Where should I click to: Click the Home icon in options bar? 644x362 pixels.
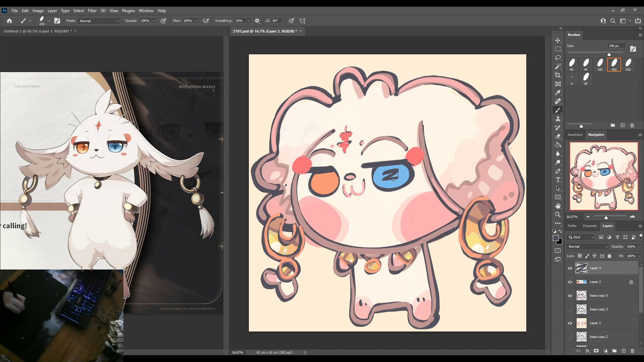[x=9, y=21]
